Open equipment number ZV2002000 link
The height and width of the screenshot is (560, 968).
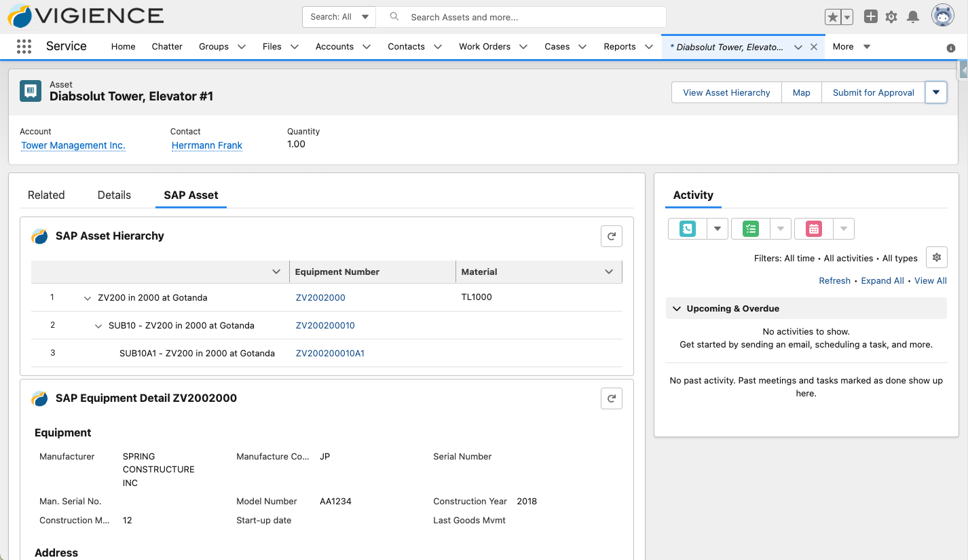(x=320, y=297)
